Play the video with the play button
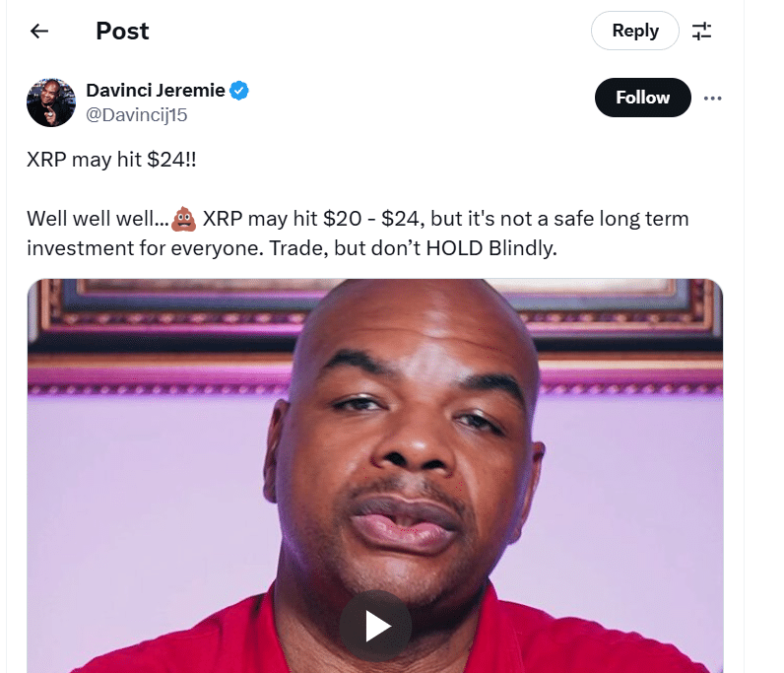The width and height of the screenshot is (784, 673). pos(375,626)
